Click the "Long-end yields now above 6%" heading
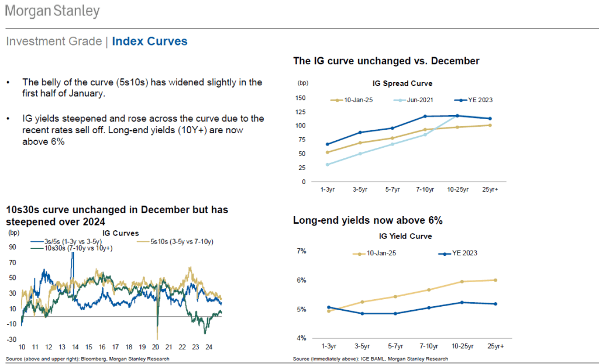599x364 pixels. (x=368, y=220)
